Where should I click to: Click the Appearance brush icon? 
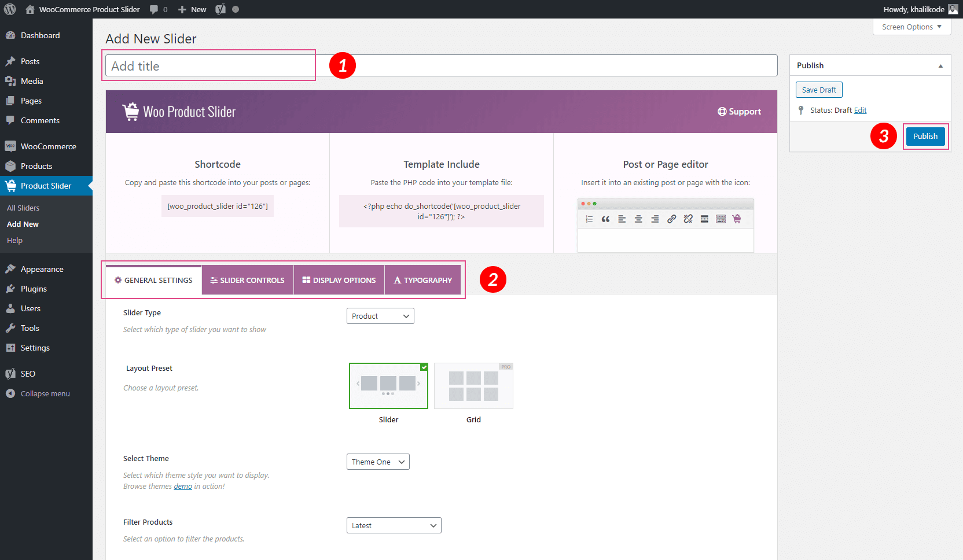pos(10,269)
